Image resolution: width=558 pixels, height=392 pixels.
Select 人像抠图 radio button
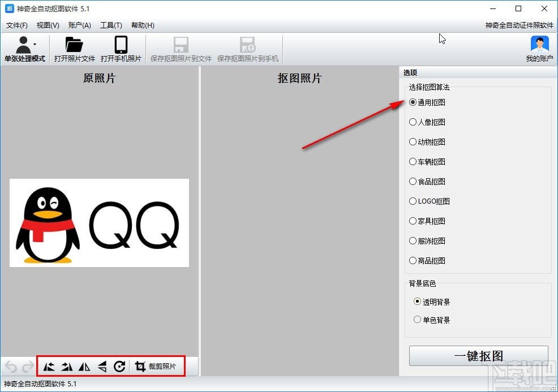click(413, 122)
